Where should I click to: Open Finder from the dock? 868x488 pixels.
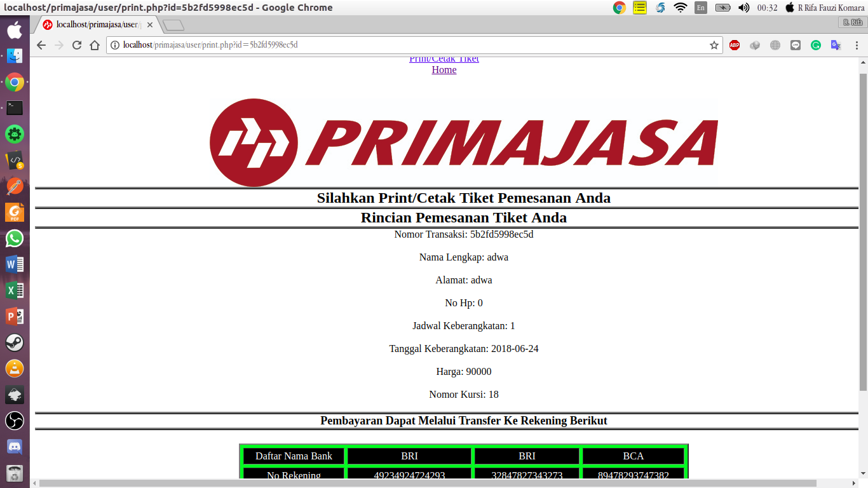click(x=15, y=56)
